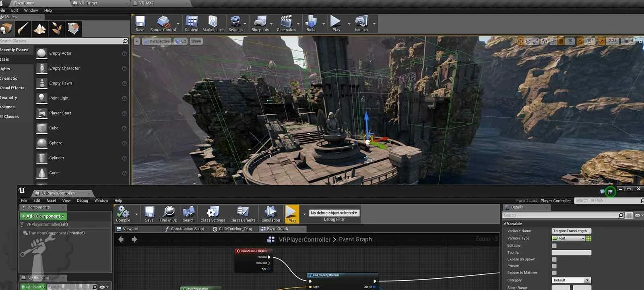Open the Variable Type Float dropdown
Image resolution: width=644 pixels, height=290 pixels.
coord(568,238)
